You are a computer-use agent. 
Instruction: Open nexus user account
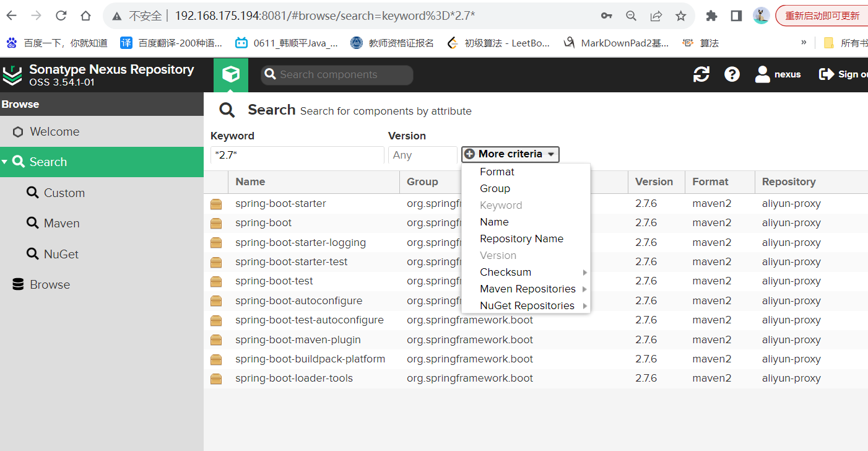click(x=778, y=74)
